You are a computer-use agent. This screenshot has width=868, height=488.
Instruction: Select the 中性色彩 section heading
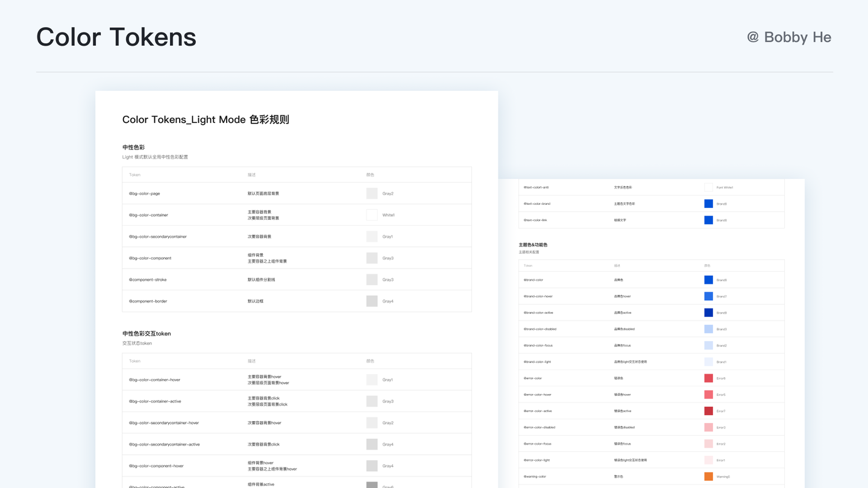point(133,147)
